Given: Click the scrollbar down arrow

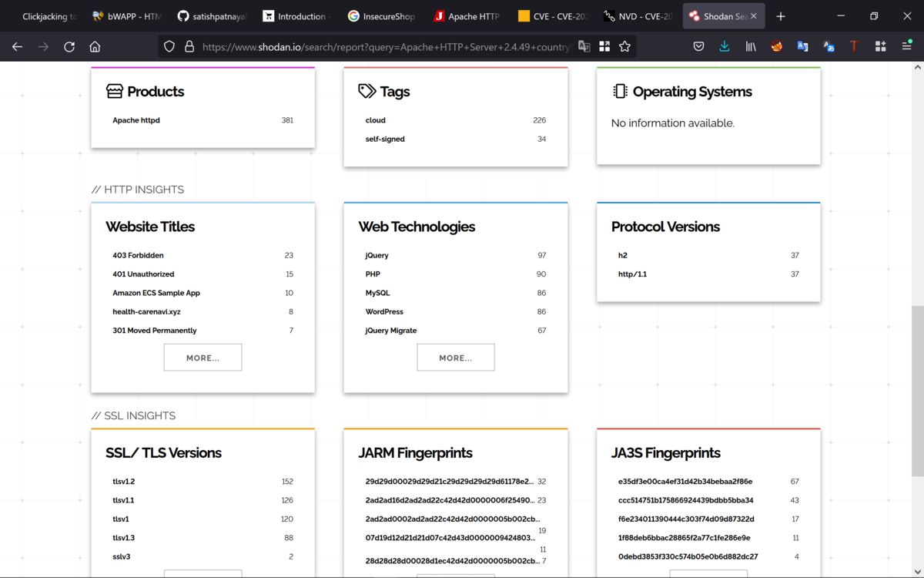Looking at the screenshot, I should [917, 571].
